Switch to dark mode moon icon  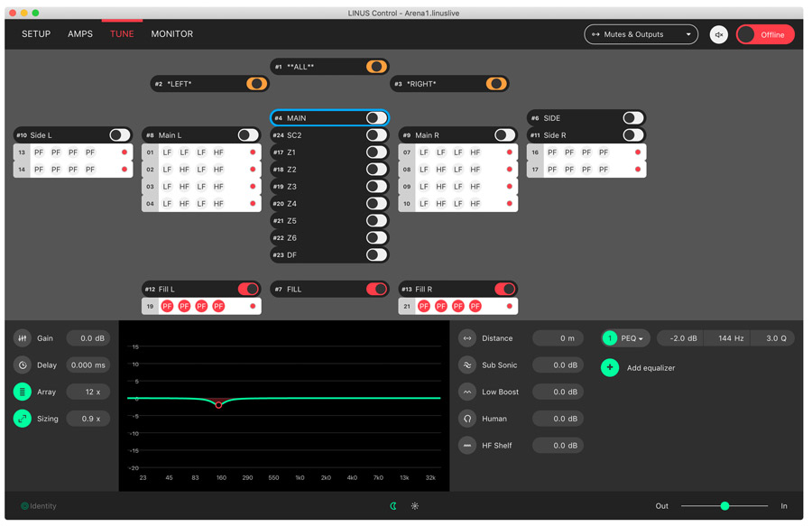(x=393, y=506)
